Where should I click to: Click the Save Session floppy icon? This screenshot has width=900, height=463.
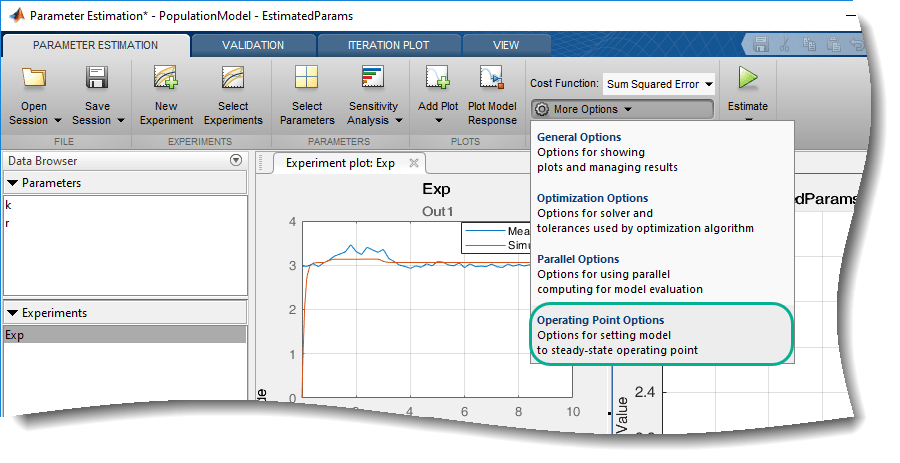[97, 77]
